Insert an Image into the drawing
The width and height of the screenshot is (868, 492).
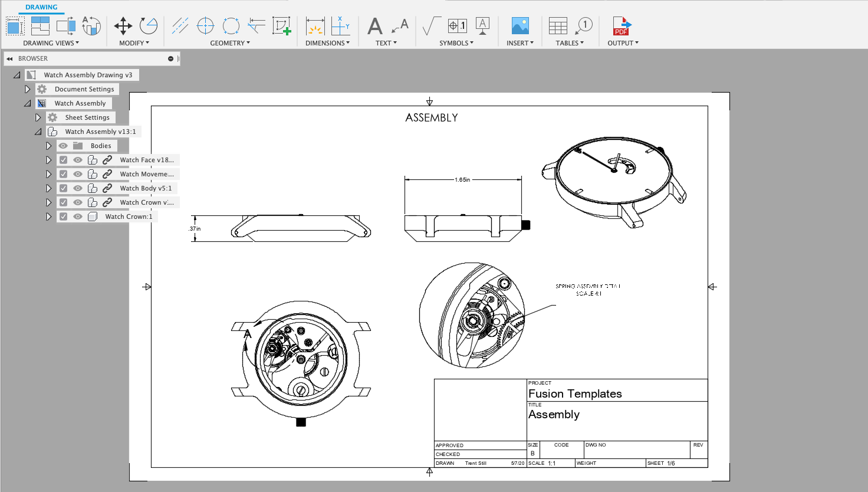click(x=519, y=26)
